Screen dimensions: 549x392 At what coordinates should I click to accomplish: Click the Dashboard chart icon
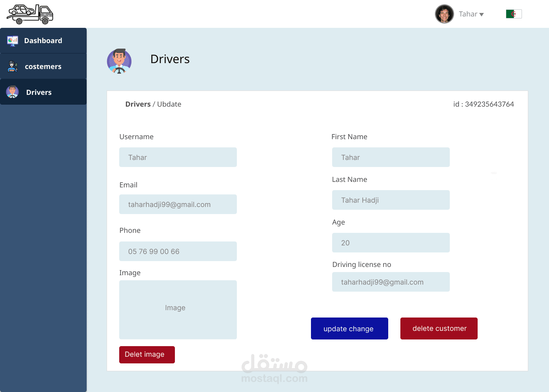coord(13,40)
